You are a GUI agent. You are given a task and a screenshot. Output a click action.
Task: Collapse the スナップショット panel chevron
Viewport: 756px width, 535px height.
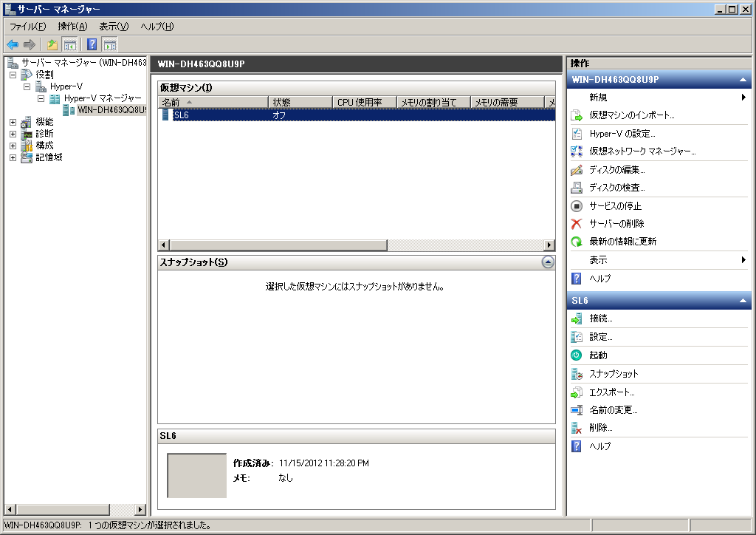coord(547,262)
